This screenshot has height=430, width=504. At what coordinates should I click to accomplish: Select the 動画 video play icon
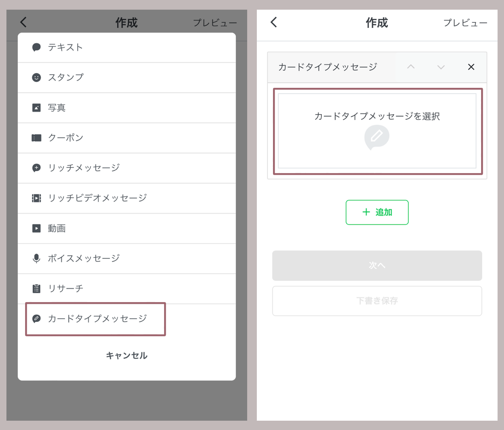[x=37, y=228]
